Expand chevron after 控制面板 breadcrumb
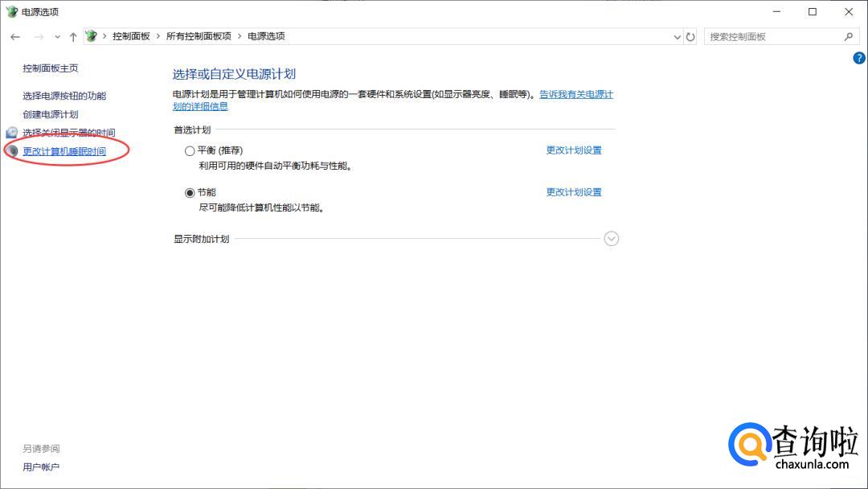868x489 pixels. [158, 36]
